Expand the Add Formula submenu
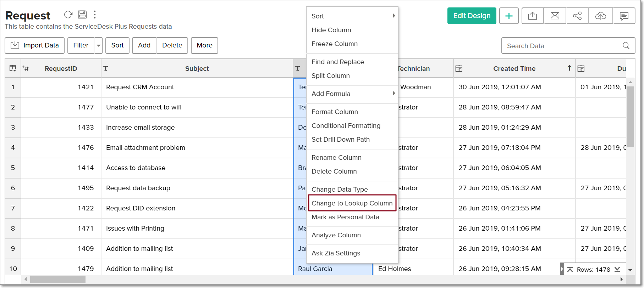Screen dimensions: 644x288 point(393,94)
